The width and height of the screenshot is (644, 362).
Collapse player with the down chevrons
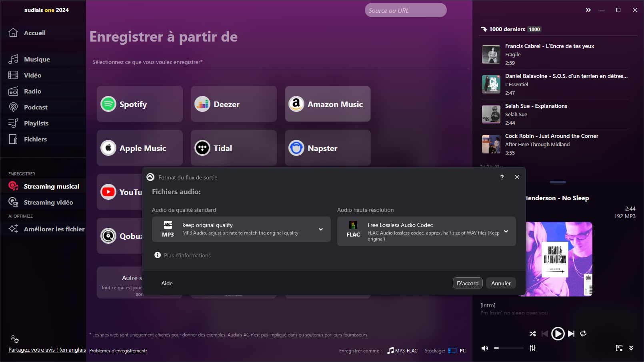tap(631, 348)
